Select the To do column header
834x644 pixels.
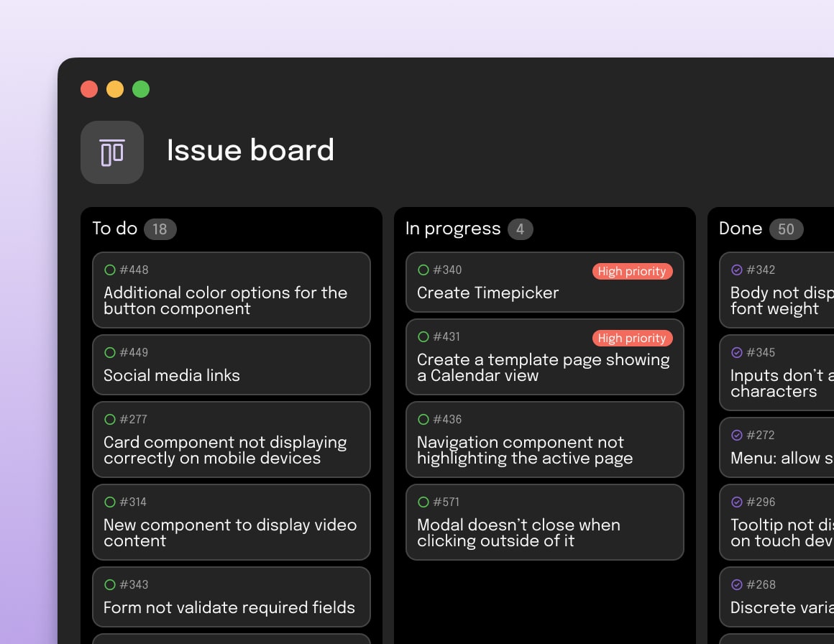pos(114,229)
